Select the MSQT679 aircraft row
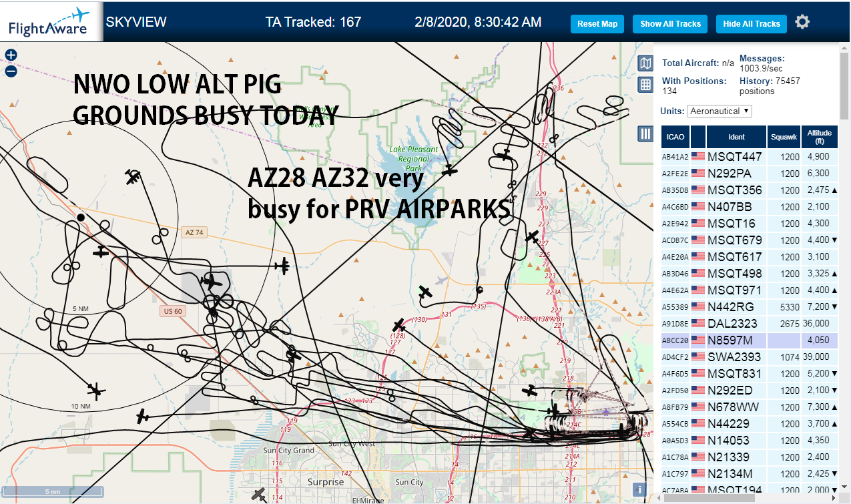The height and width of the screenshot is (504, 851). (750, 240)
